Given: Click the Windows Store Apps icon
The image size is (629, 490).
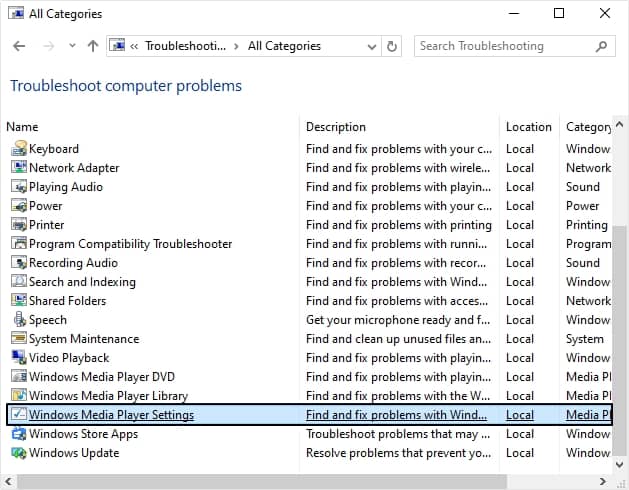Looking at the screenshot, I should pyautogui.click(x=18, y=433).
